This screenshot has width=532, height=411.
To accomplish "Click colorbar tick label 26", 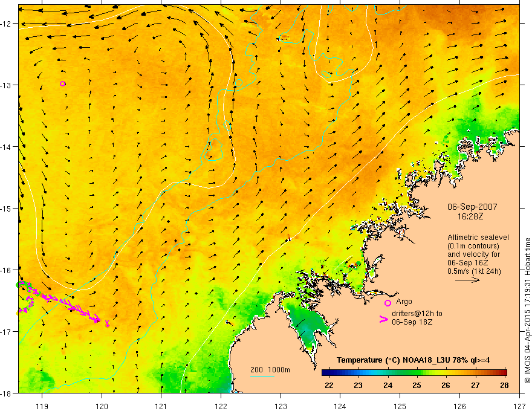I will coord(446,385).
